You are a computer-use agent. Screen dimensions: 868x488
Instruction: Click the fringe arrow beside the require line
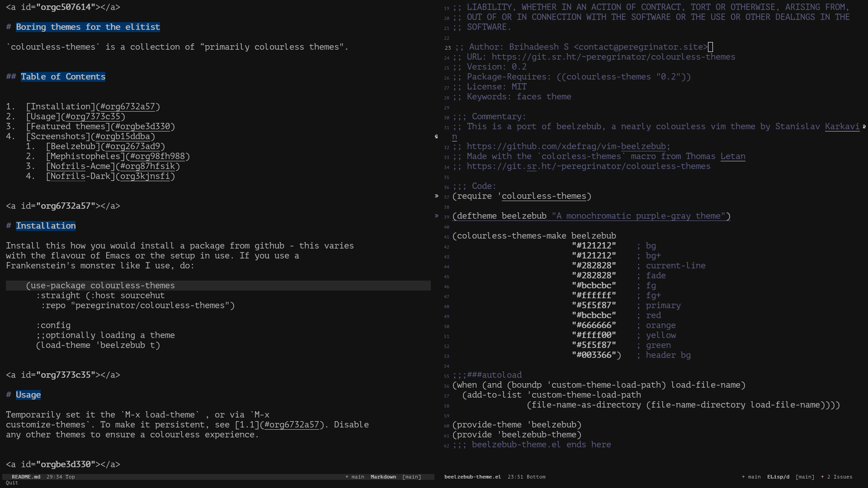[x=437, y=196]
